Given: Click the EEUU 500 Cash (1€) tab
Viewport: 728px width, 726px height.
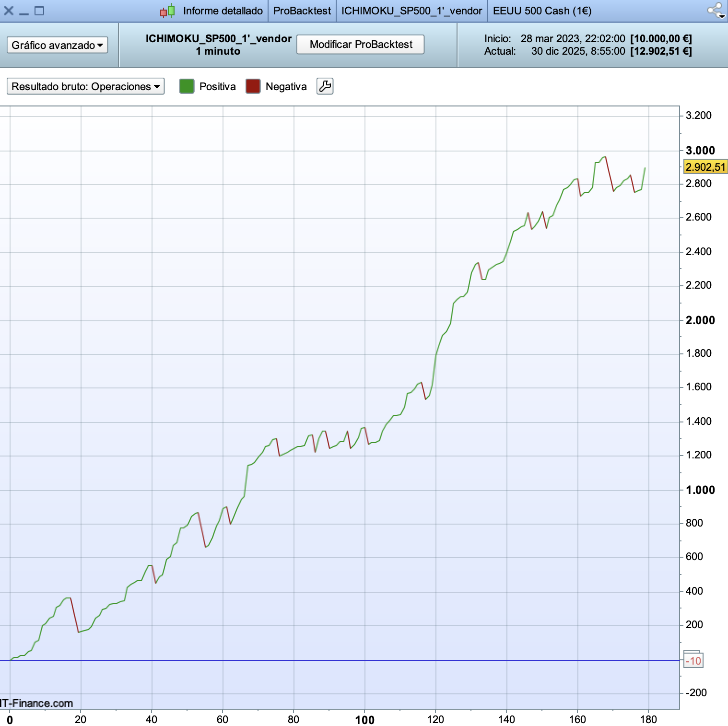Looking at the screenshot, I should coord(542,11).
